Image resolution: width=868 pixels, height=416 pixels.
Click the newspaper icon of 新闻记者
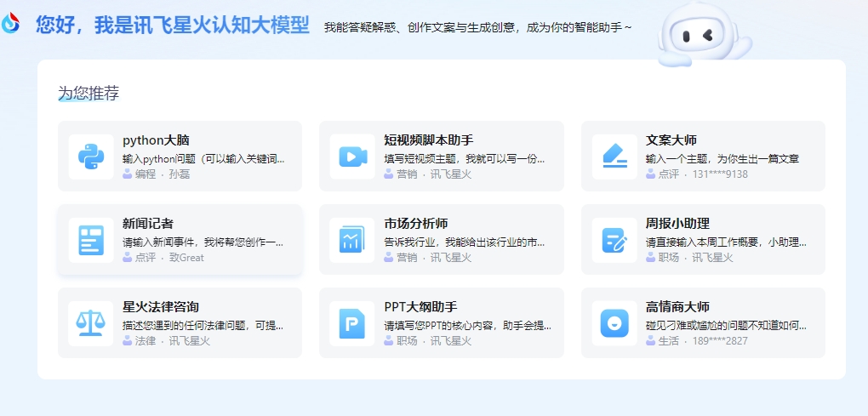click(91, 240)
